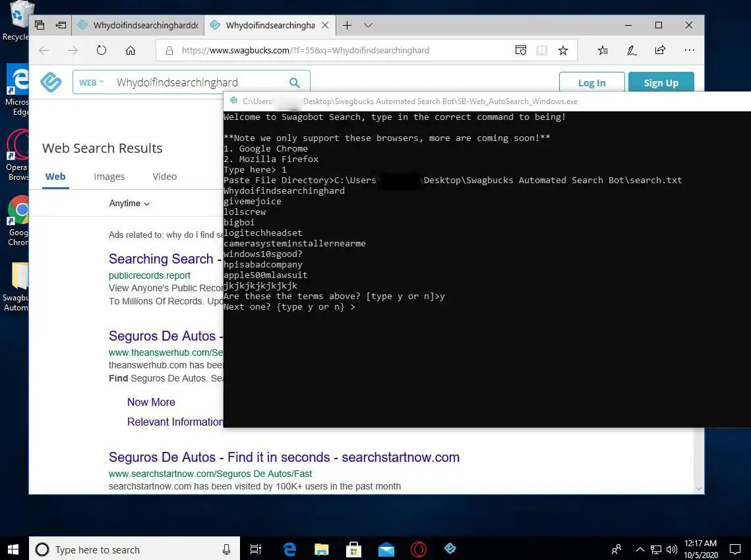
Task: Open File Explorer from taskbar
Action: click(321, 549)
